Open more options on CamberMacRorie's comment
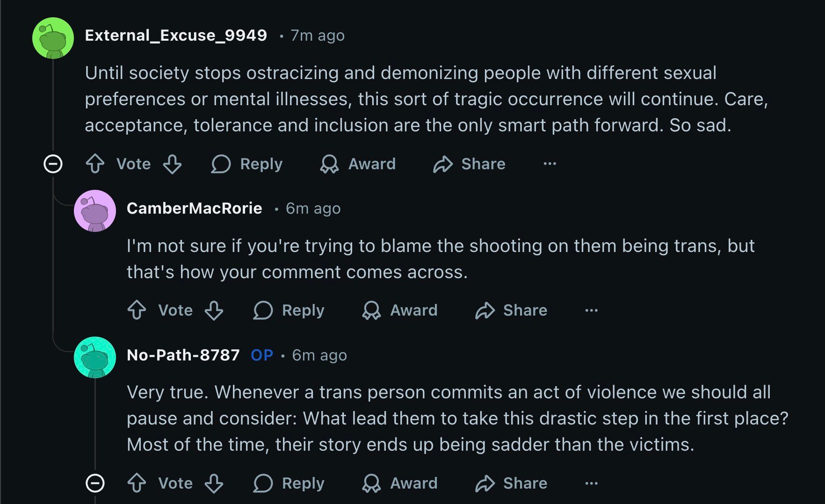Viewport: 825px width, 504px height. tap(592, 310)
